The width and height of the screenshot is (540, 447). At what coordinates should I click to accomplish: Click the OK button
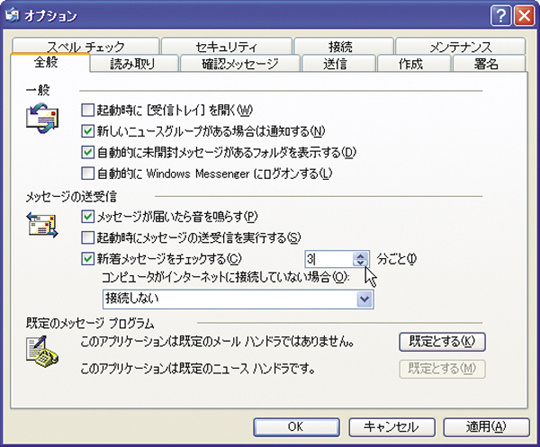(x=297, y=427)
